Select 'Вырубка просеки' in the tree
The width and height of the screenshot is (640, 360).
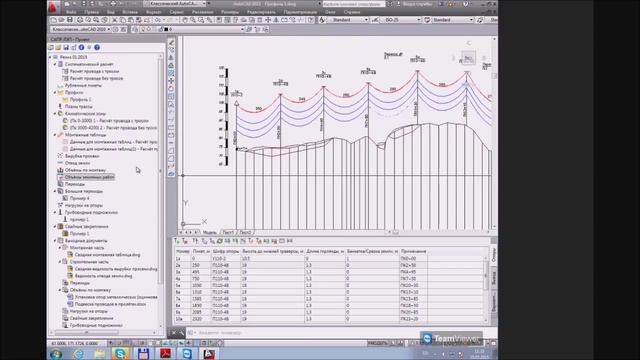(82, 156)
